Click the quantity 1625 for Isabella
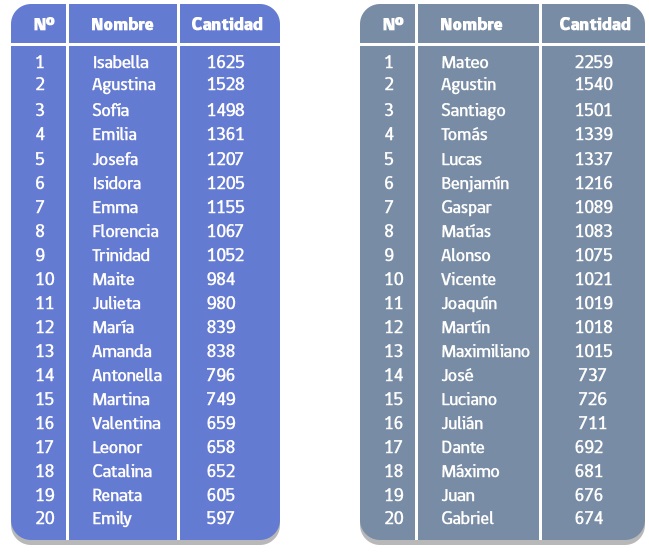 click(x=225, y=62)
